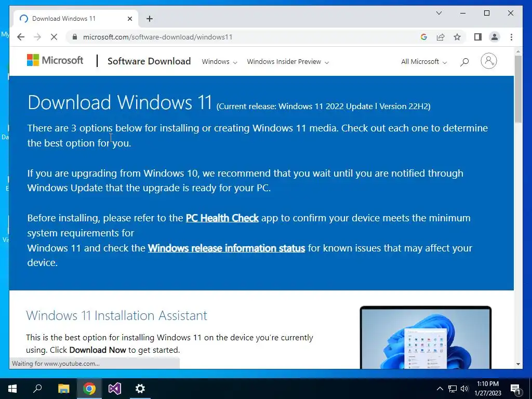Click the Microsoft logo

55,60
